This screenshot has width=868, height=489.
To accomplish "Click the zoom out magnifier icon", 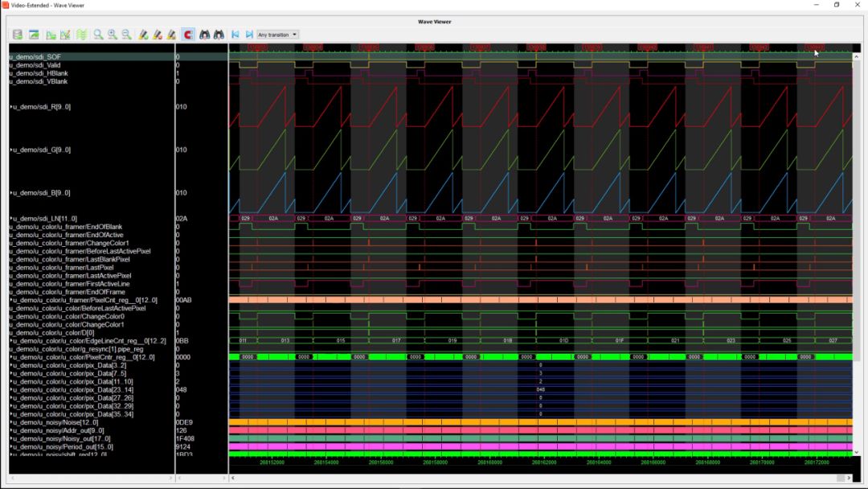I will 127,35.
